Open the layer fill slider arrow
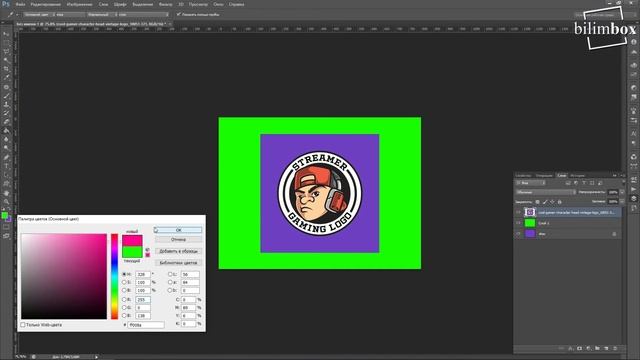 622,202
